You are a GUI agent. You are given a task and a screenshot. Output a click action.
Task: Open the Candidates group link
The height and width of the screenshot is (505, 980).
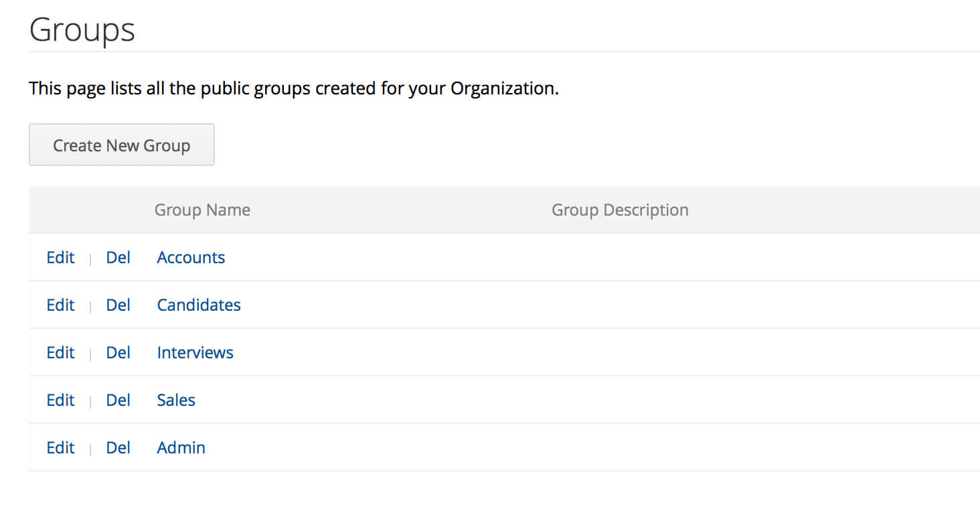point(199,305)
